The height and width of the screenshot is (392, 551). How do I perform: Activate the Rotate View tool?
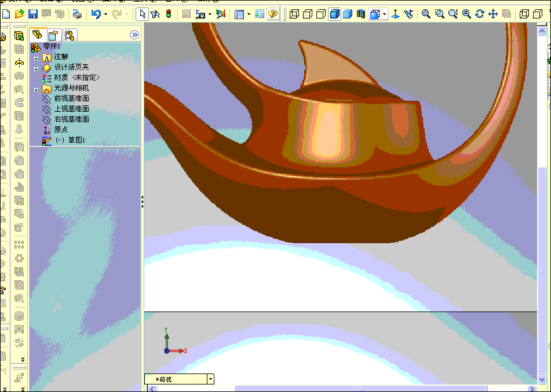[x=480, y=14]
